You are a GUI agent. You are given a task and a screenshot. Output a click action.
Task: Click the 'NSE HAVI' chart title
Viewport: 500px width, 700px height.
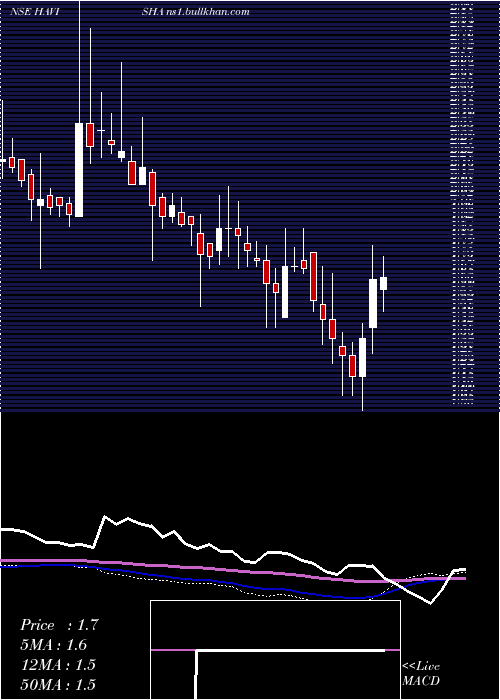[x=35, y=12]
